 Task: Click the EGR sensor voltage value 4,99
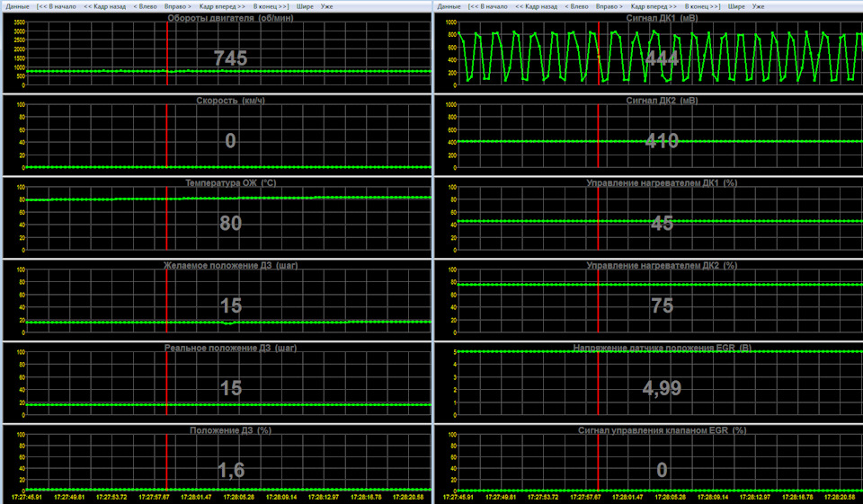[663, 388]
